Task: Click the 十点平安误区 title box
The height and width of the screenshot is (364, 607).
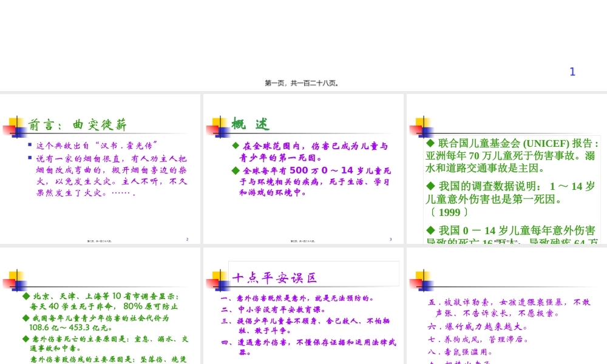Action: pyautogui.click(x=313, y=274)
